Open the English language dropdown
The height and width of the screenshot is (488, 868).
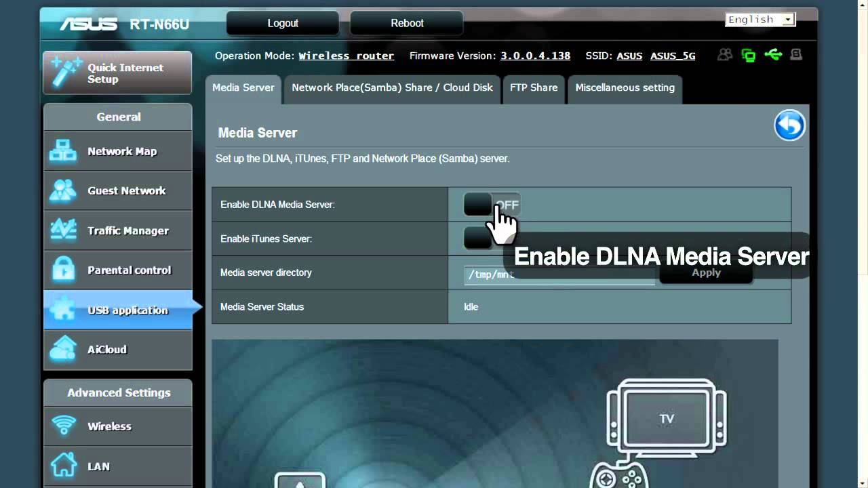(759, 20)
